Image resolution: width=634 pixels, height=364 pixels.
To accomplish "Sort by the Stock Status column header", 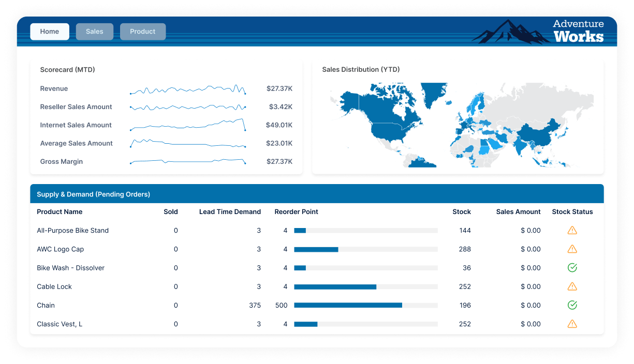I will pyautogui.click(x=572, y=211).
